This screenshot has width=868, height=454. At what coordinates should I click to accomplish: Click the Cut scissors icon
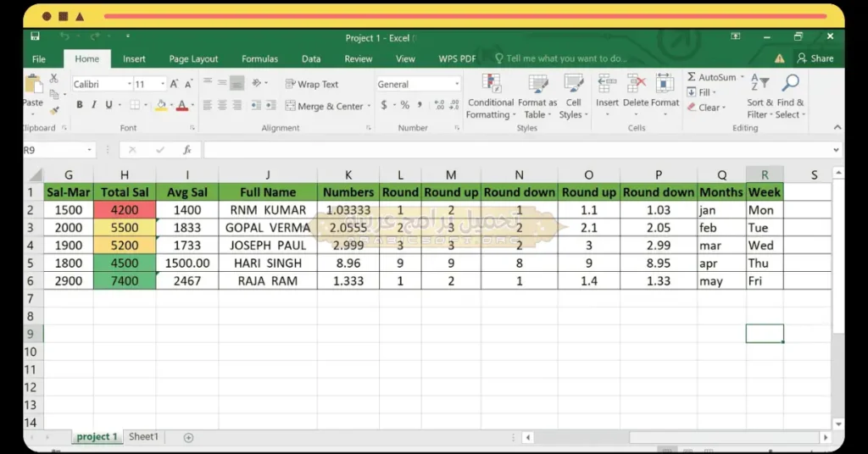[53, 79]
